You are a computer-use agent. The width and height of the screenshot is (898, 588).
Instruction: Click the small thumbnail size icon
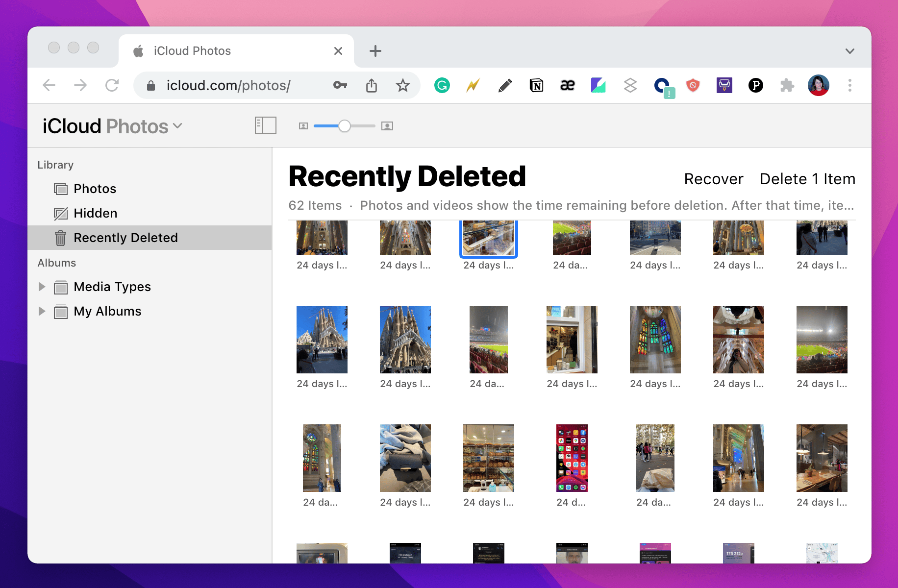click(x=303, y=126)
